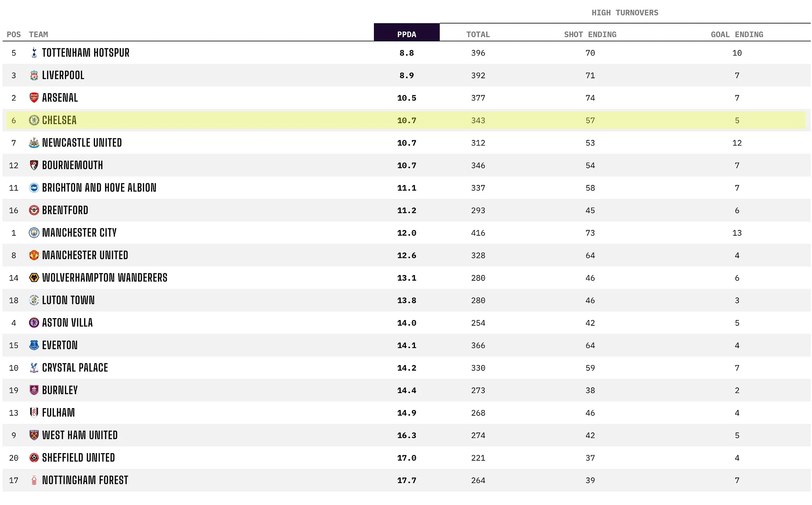Click the Nottingham Forest crest icon
This screenshot has height=505, width=812.
pos(34,480)
